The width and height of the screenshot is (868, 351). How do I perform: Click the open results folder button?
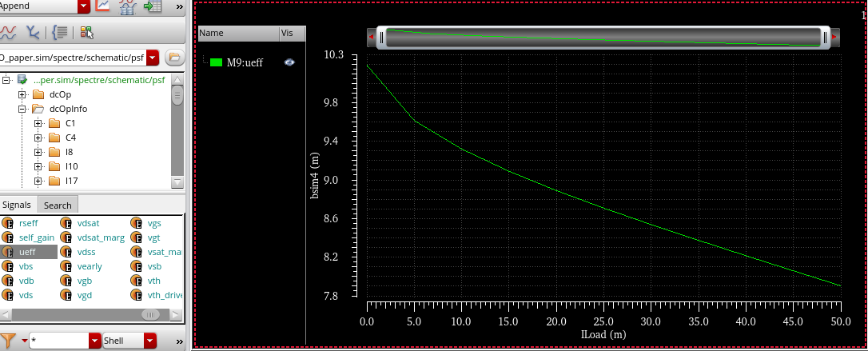pos(174,57)
